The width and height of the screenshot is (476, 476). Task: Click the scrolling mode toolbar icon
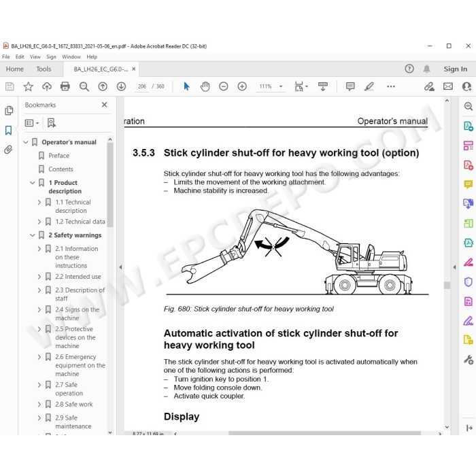tap(323, 86)
